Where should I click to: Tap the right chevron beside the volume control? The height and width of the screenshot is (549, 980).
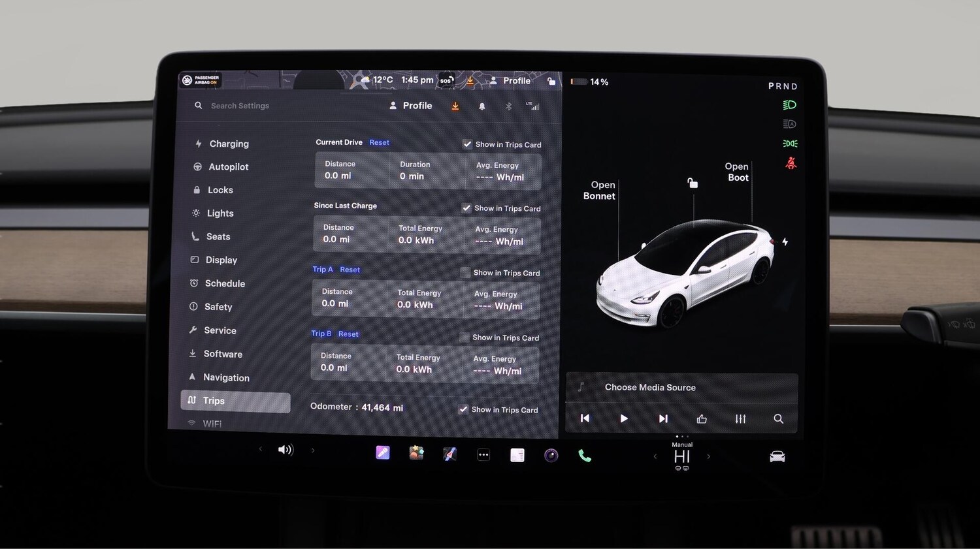click(313, 450)
